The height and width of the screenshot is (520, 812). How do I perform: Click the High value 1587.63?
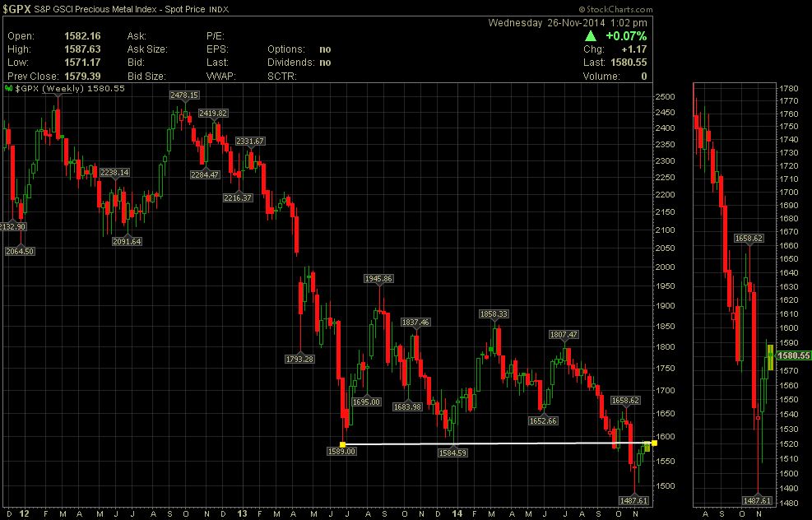pos(82,49)
